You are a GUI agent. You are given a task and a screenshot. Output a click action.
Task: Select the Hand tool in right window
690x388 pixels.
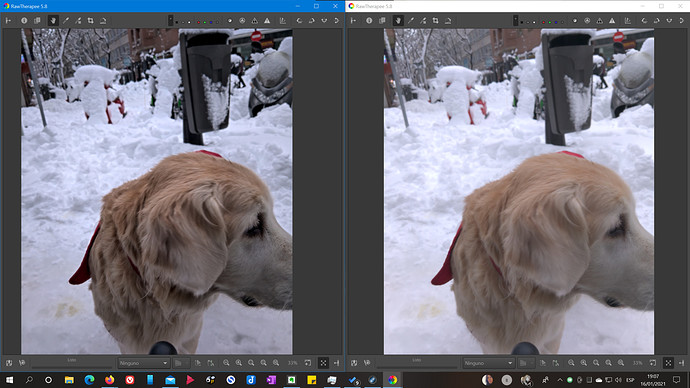[398, 21]
